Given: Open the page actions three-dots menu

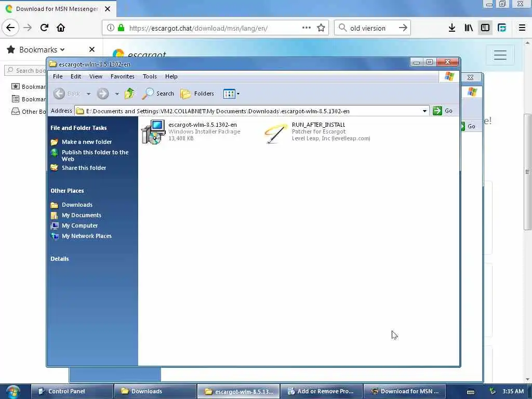Looking at the screenshot, I should [307, 28].
